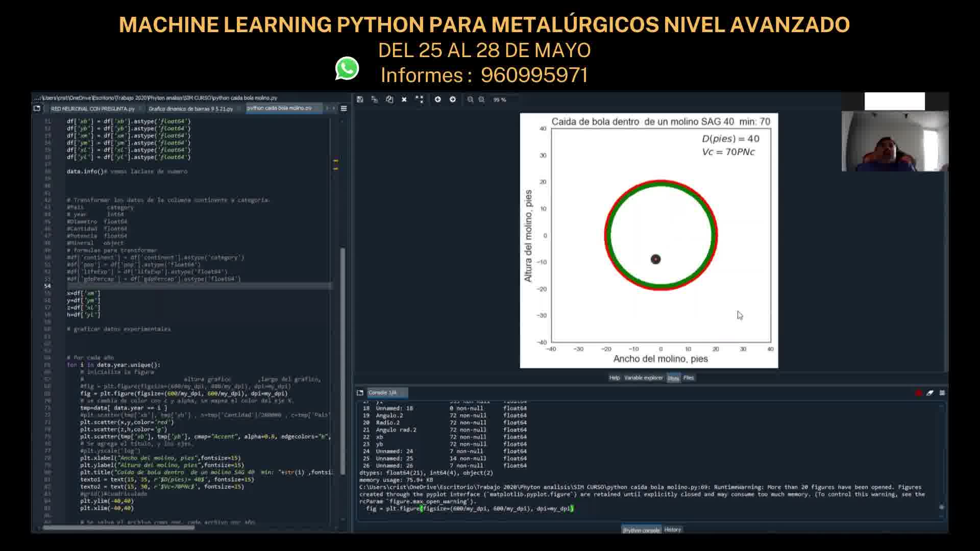Zoom in the plot view
This screenshot has width=980, height=551.
pyautogui.click(x=481, y=99)
